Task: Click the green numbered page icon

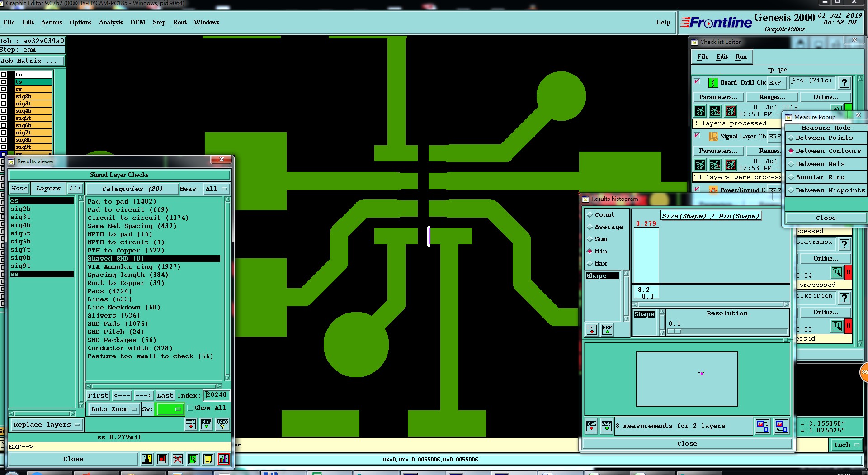Action: point(193,459)
